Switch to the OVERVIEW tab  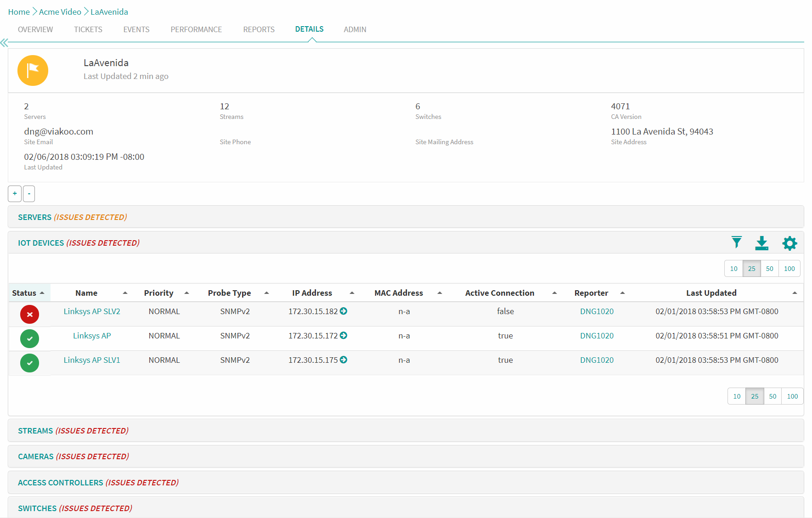(x=35, y=29)
